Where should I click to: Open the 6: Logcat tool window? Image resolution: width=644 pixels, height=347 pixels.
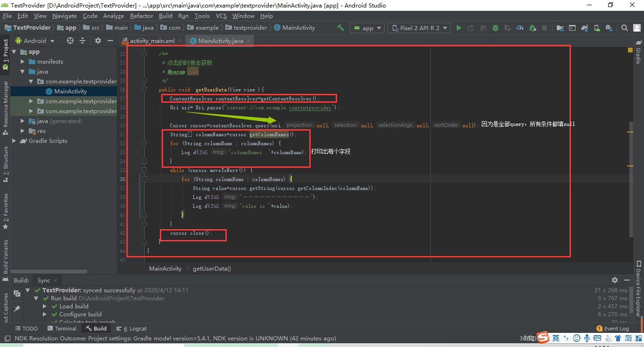[132, 329]
